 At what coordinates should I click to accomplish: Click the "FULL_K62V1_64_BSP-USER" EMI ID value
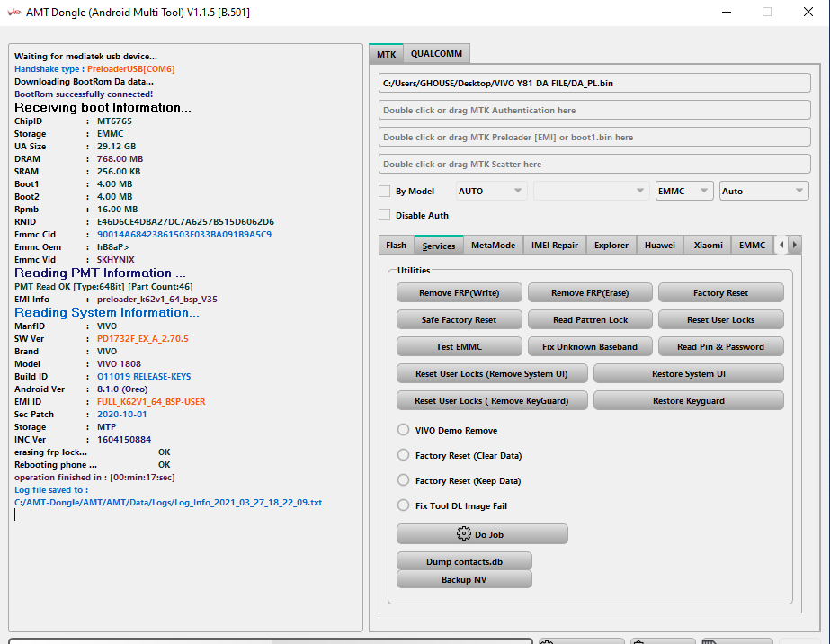coord(151,402)
